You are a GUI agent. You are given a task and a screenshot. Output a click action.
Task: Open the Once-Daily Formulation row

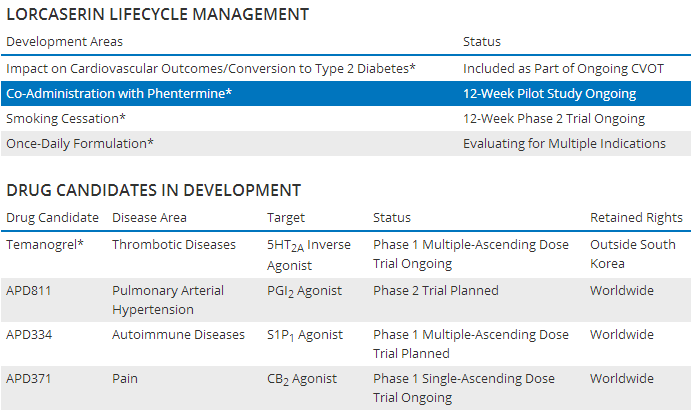(x=346, y=144)
